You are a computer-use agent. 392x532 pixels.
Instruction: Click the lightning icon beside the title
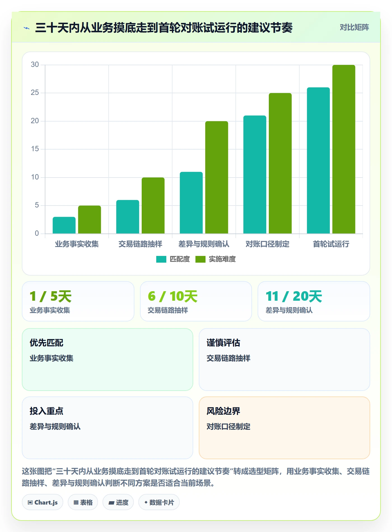27,28
